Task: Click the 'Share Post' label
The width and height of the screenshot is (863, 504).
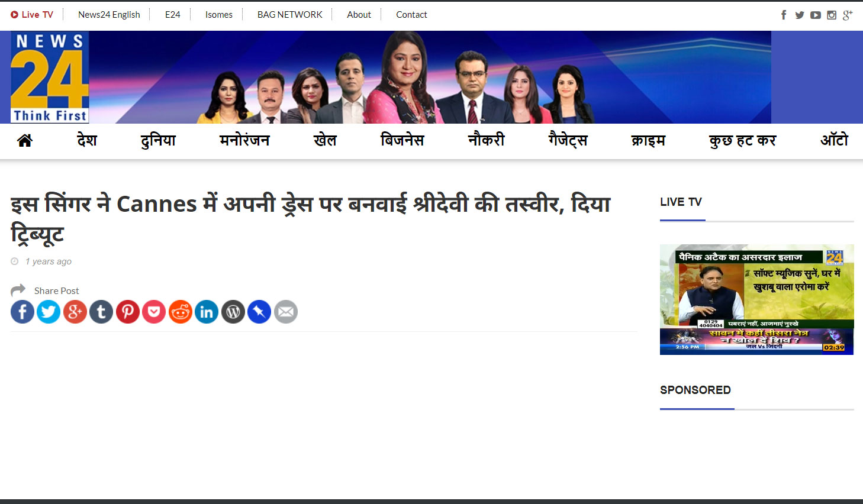Action: click(x=56, y=290)
